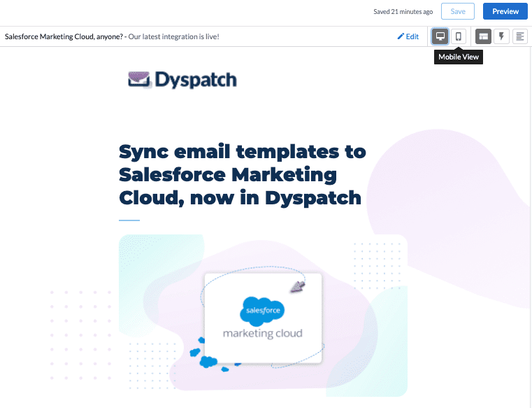Click the vertical scrollbar on right edge

pyautogui.click(x=530, y=227)
